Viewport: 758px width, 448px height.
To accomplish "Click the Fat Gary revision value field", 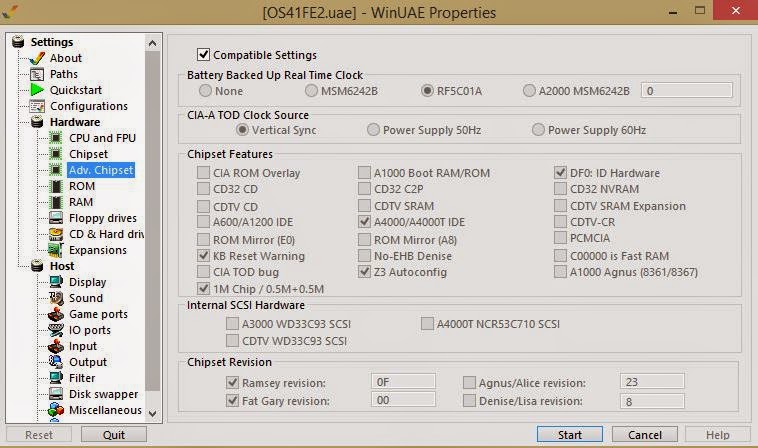I will pyautogui.click(x=403, y=400).
